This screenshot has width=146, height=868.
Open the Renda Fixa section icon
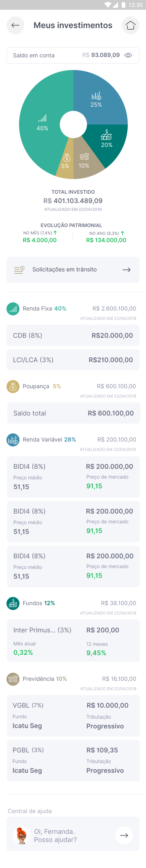(x=13, y=309)
